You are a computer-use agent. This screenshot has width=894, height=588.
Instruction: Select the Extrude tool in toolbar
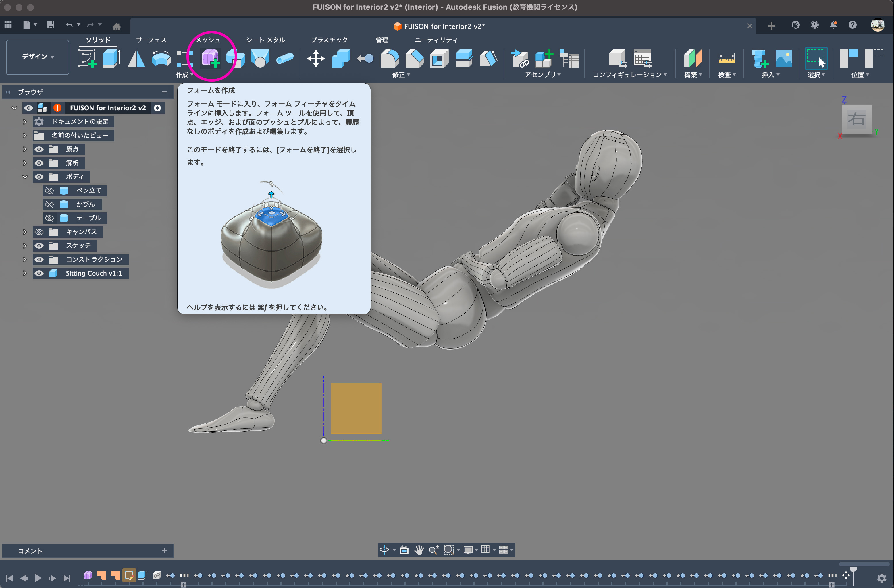111,58
